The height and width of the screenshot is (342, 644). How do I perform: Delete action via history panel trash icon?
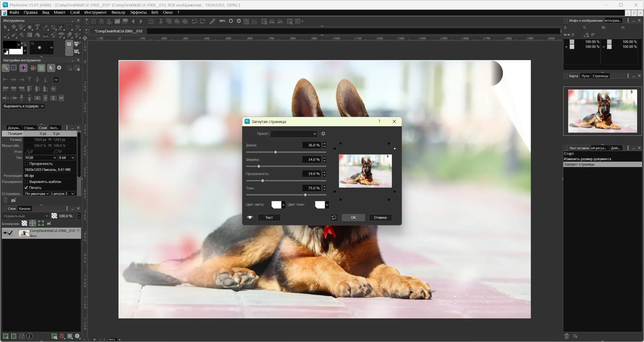(x=567, y=336)
